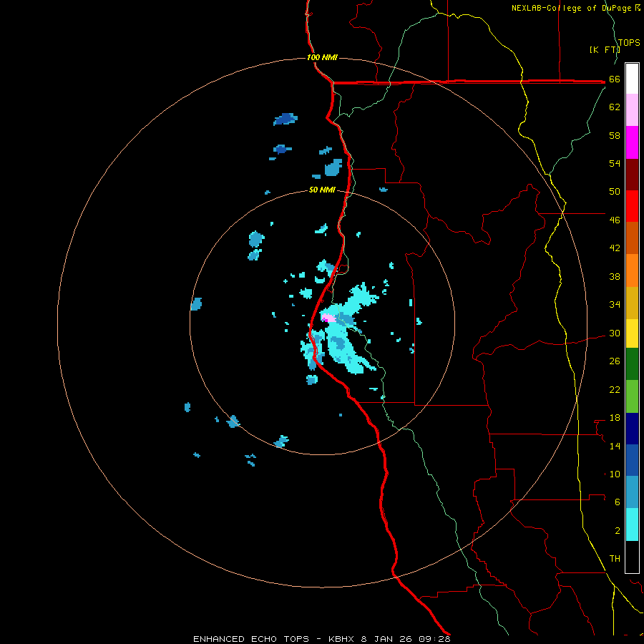Click the "62" legend value
The width and height of the screenshot is (644, 644).
[x=615, y=107]
